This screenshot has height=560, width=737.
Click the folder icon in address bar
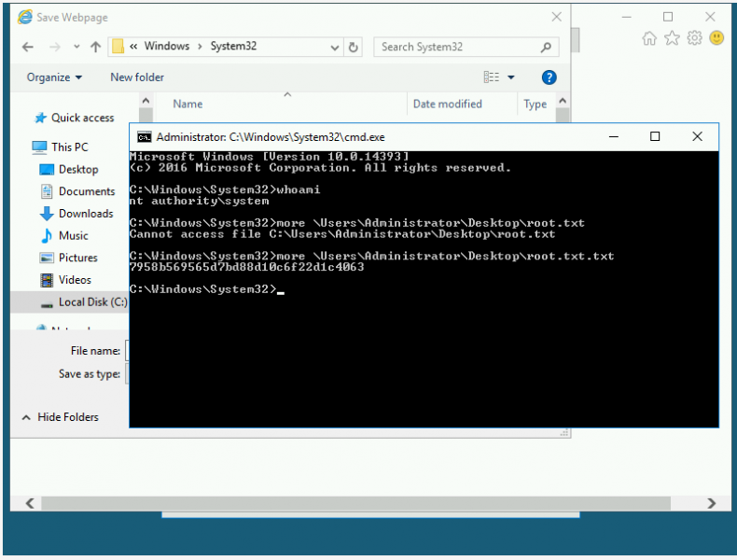(118, 46)
